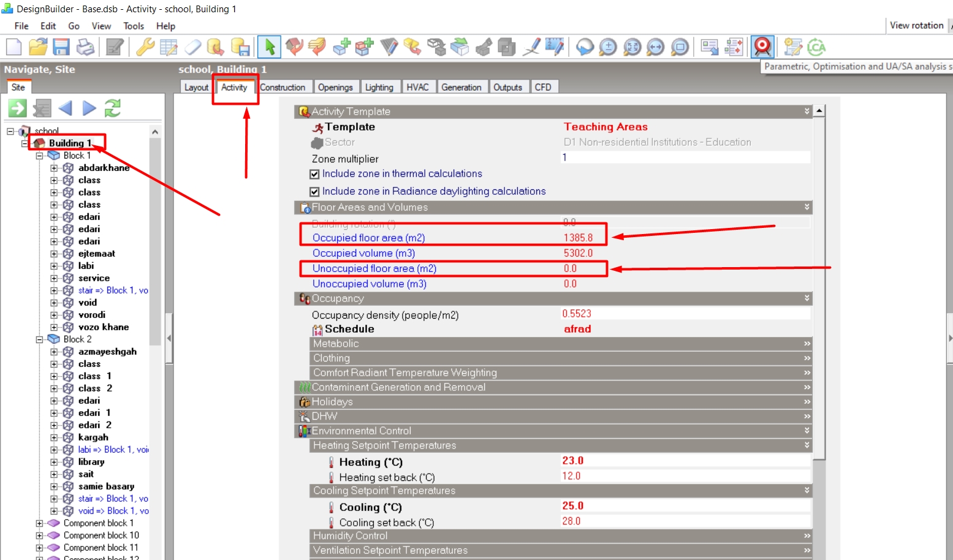Screen dimensions: 953x560
Task: Open a file with the folder icon
Action: (x=38, y=47)
